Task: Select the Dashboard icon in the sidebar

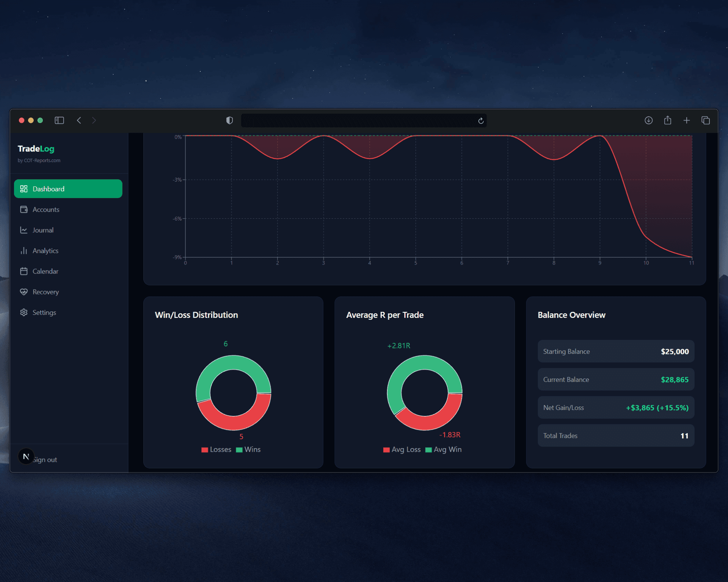Action: [x=24, y=188]
